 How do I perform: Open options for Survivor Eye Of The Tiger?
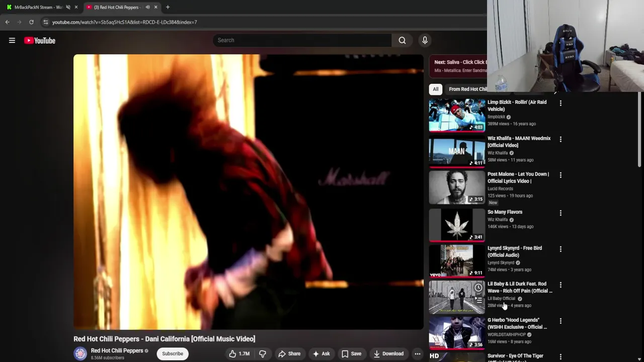pyautogui.click(x=560, y=357)
